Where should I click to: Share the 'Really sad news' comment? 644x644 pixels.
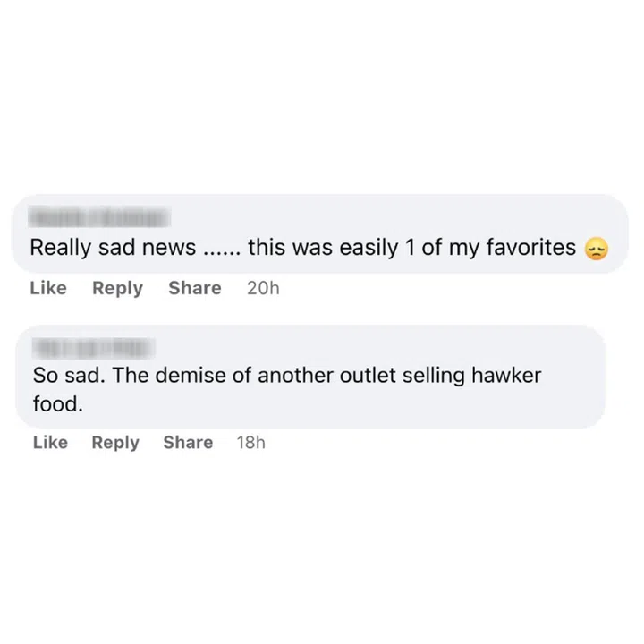(194, 288)
